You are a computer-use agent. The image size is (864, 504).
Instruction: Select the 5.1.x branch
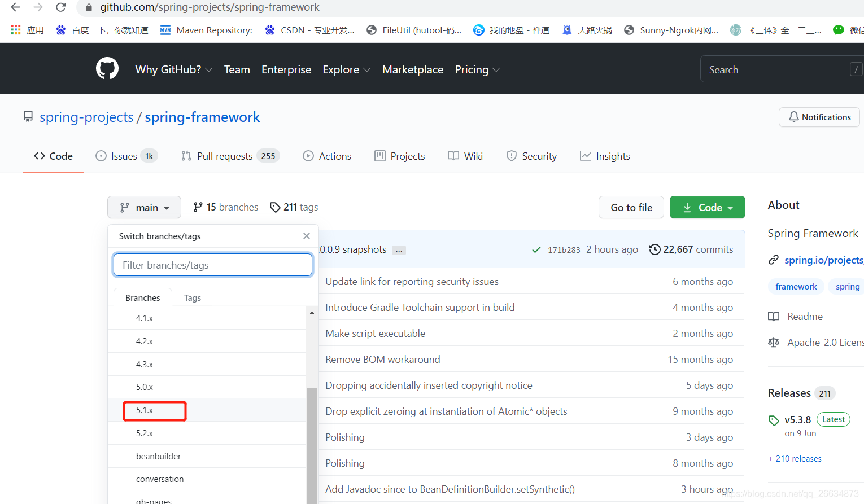[x=207, y=410]
